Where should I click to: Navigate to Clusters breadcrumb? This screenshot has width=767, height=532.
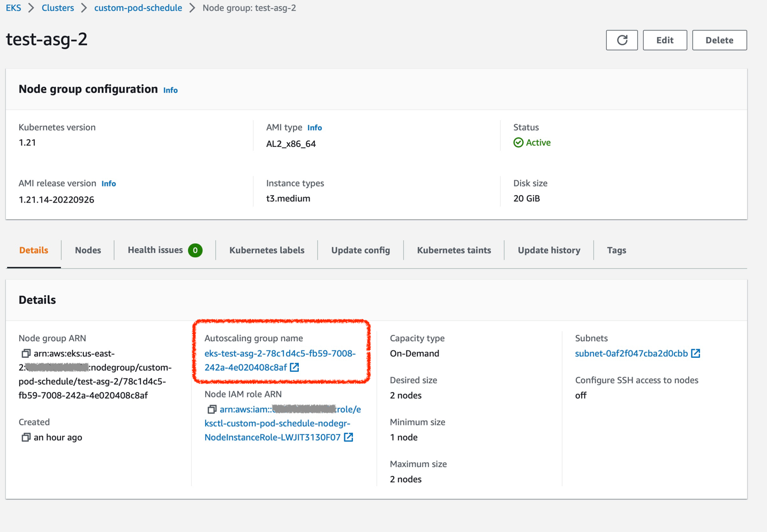[58, 8]
